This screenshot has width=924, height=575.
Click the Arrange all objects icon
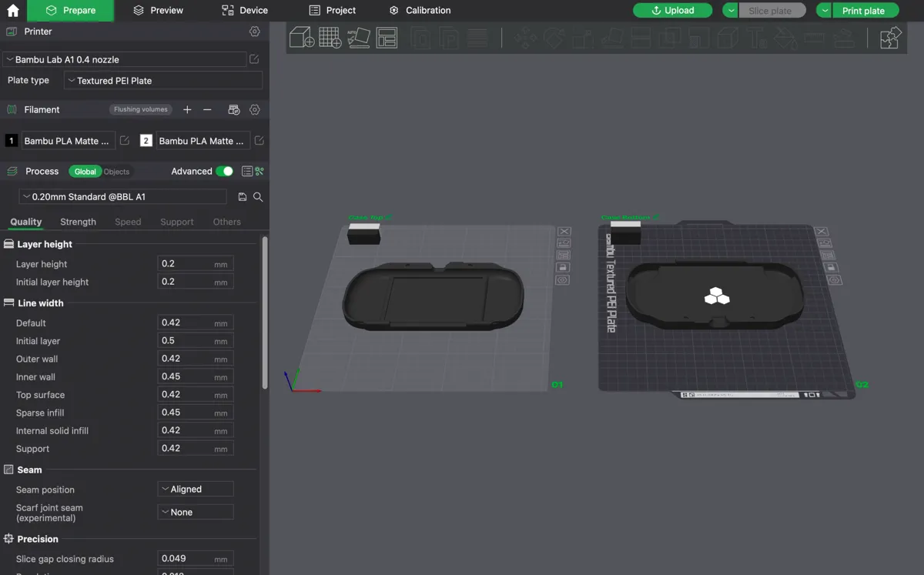click(386, 37)
